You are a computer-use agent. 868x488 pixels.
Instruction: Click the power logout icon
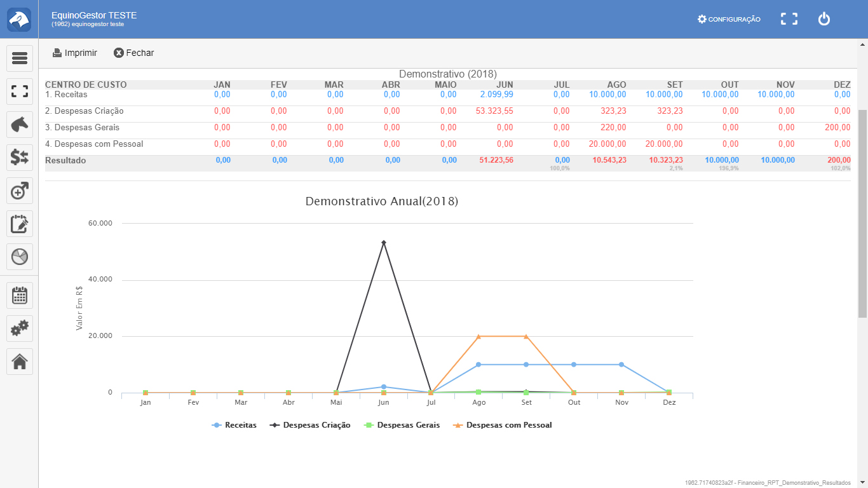click(x=824, y=19)
